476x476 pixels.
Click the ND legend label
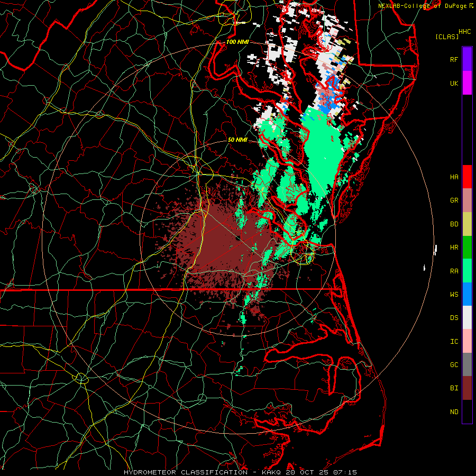[x=454, y=412]
